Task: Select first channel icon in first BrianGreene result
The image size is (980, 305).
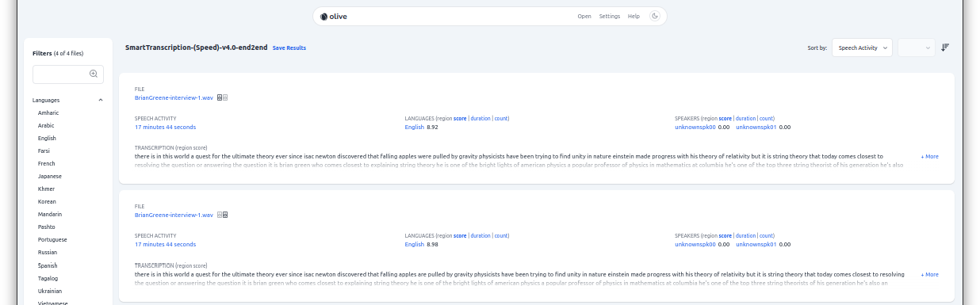Action: pyautogui.click(x=220, y=97)
